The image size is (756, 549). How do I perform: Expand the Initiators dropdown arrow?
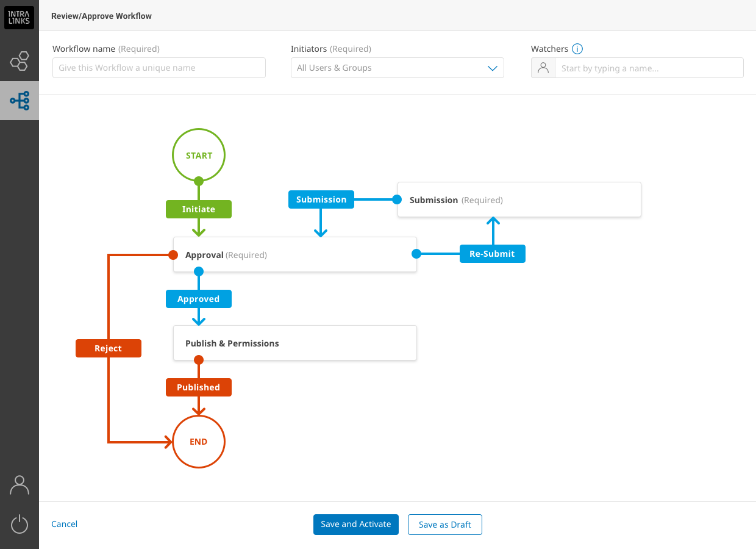pyautogui.click(x=493, y=68)
